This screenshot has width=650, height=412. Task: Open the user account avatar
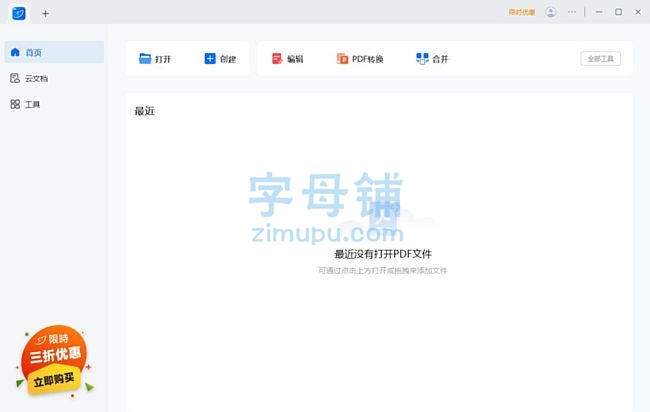(x=551, y=12)
